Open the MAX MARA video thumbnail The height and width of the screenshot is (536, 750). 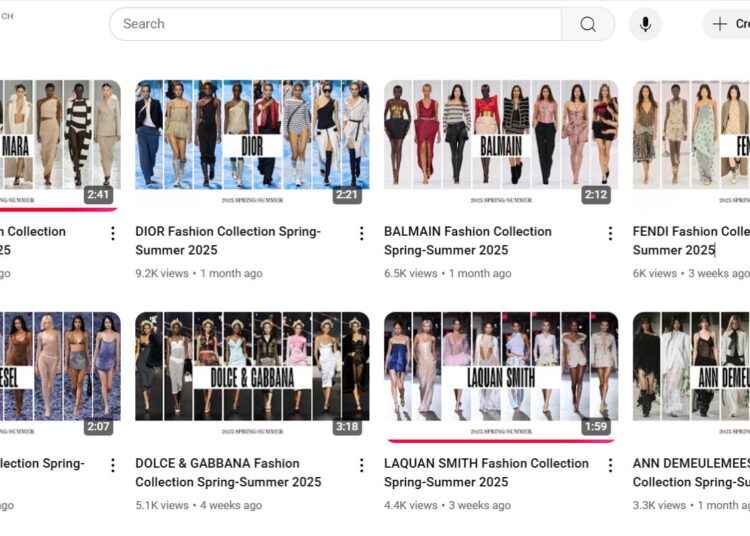point(60,145)
